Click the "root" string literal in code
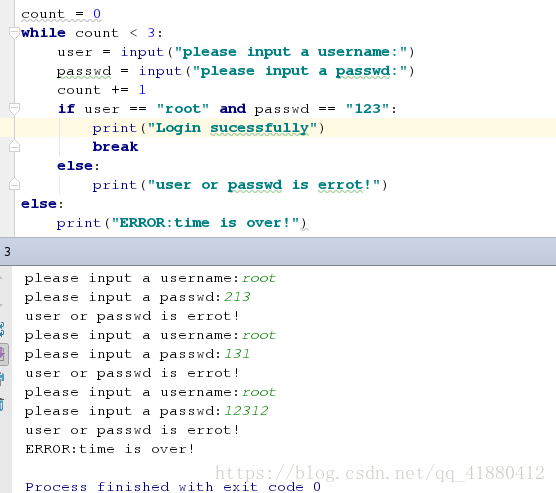Viewport: 556px width, 493px height. [183, 109]
